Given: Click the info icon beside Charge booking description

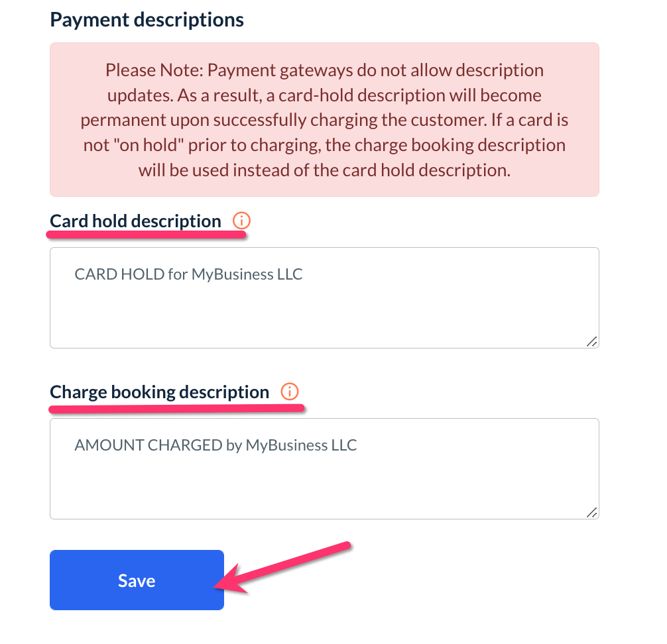Looking at the screenshot, I should click(x=289, y=392).
